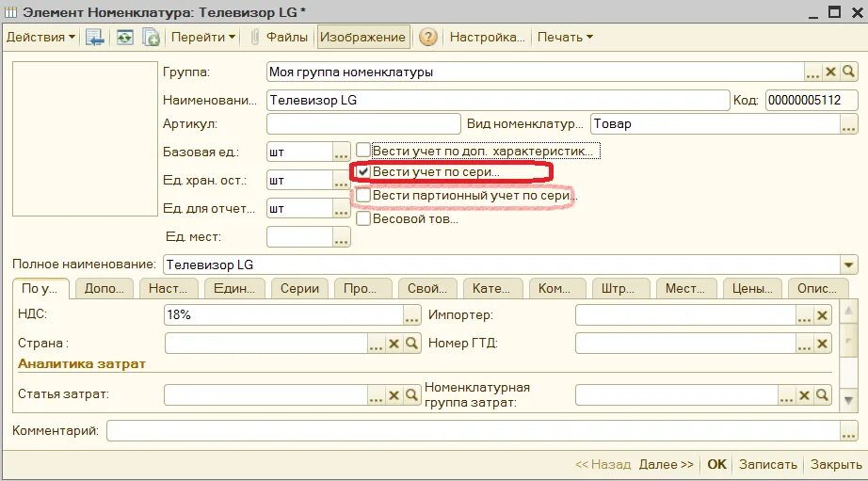Click scrollbar up arrow in tab panel
Image resolution: width=868 pixels, height=481 pixels.
pyautogui.click(x=848, y=311)
